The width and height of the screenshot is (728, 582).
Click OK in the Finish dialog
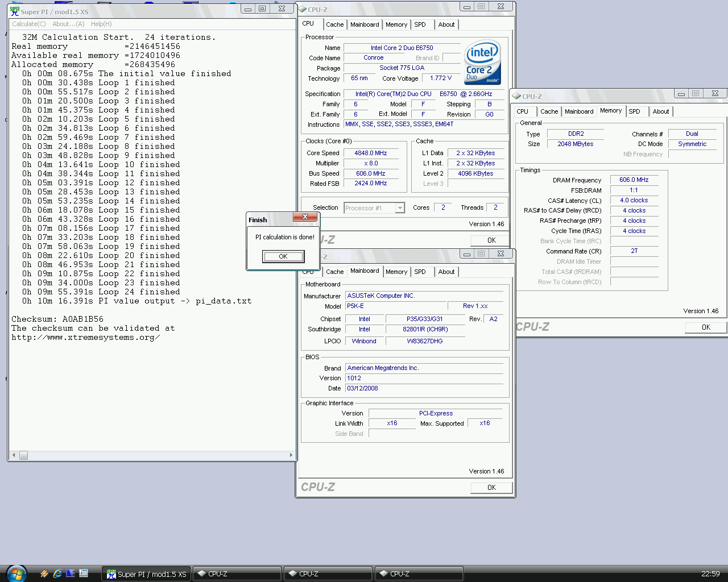pyautogui.click(x=283, y=256)
